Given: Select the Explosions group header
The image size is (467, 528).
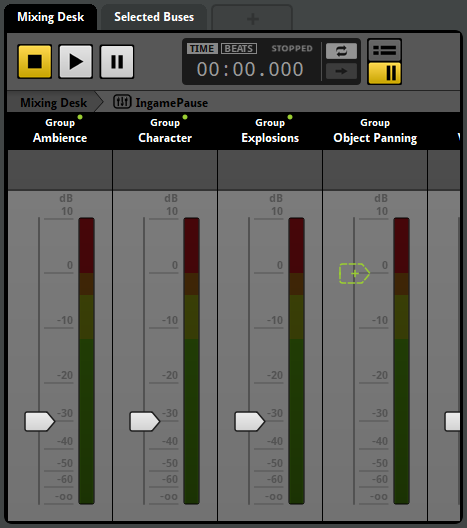Looking at the screenshot, I should coord(270,131).
